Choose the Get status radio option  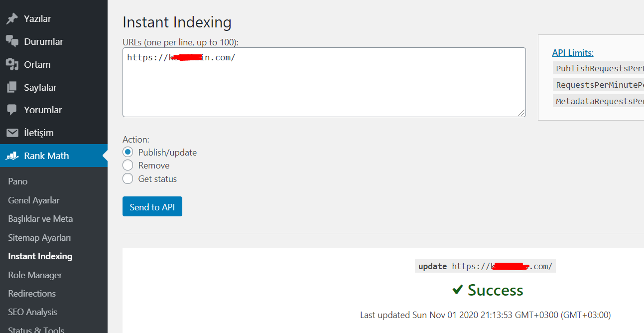pos(128,179)
